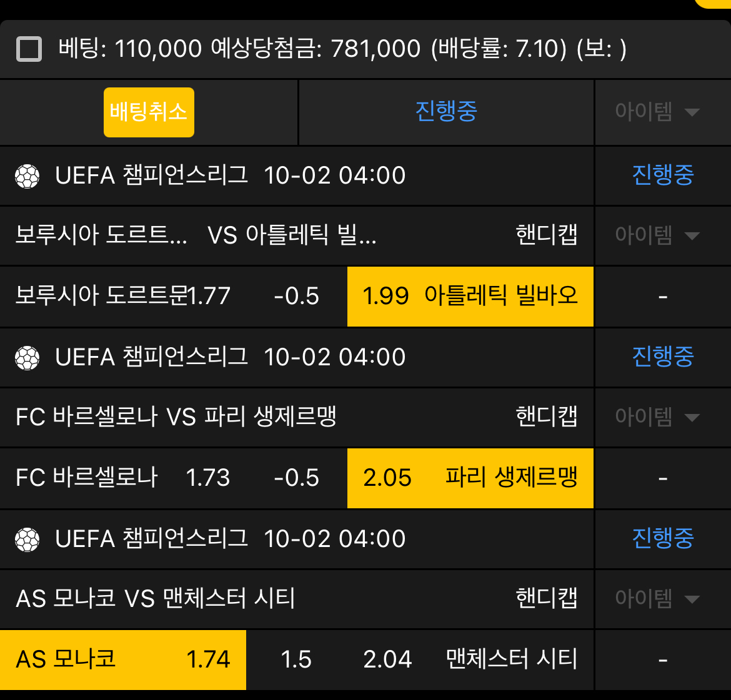The height and width of the screenshot is (700, 731).
Task: Click the 핸디캡 label on the 모나코 match
Action: click(546, 598)
